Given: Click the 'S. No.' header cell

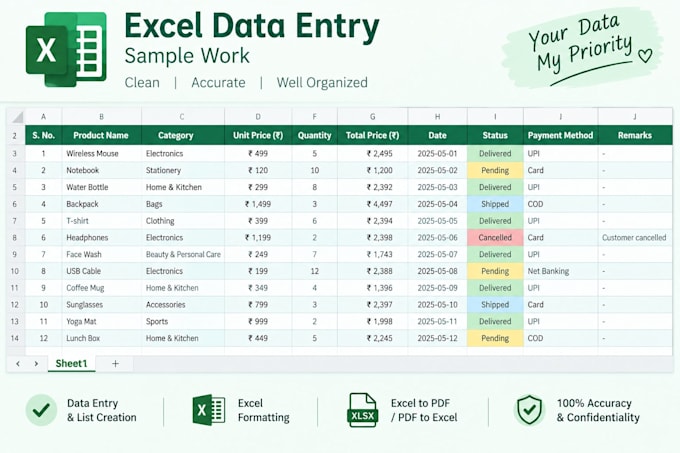Looking at the screenshot, I should point(43,135).
